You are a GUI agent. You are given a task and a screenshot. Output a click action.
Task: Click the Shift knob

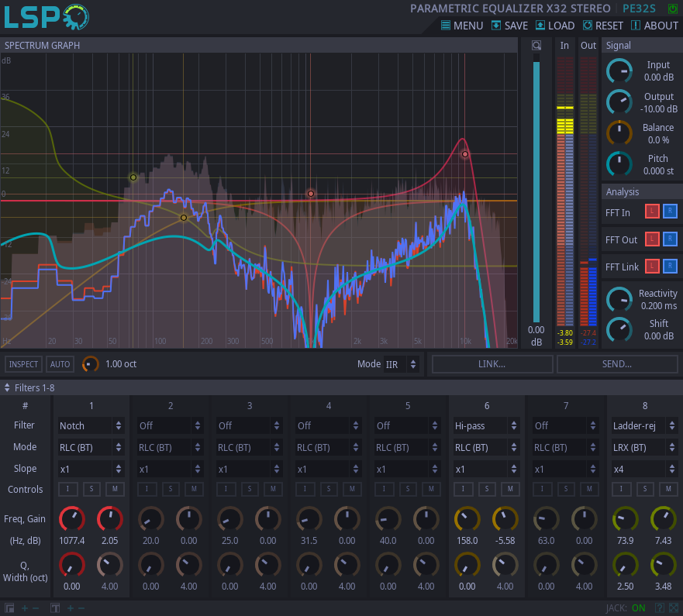[619, 329]
